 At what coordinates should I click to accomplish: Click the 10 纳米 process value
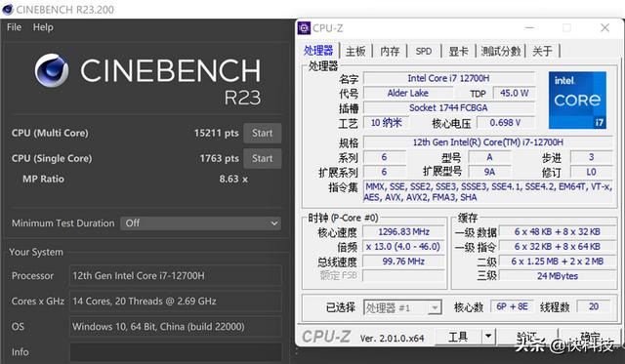(387, 123)
